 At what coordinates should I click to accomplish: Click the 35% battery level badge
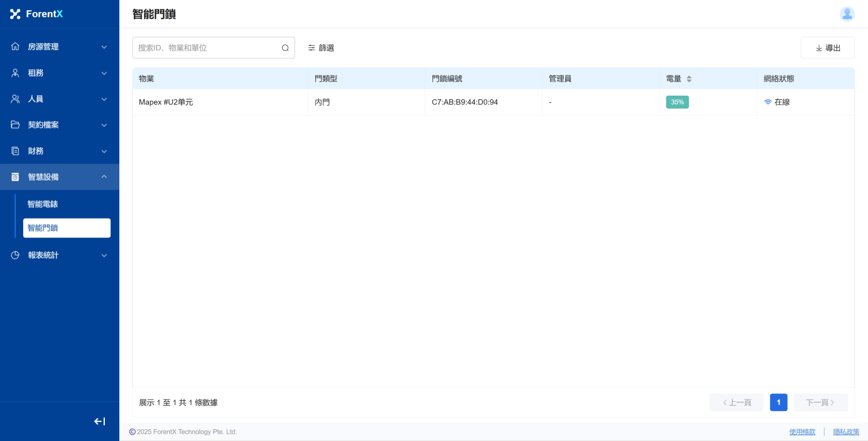point(677,102)
